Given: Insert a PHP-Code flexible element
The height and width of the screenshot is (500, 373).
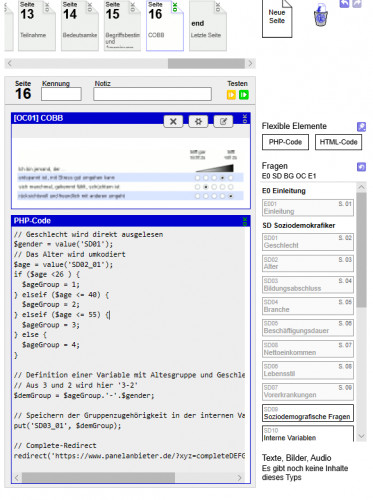Looking at the screenshot, I should [x=285, y=142].
